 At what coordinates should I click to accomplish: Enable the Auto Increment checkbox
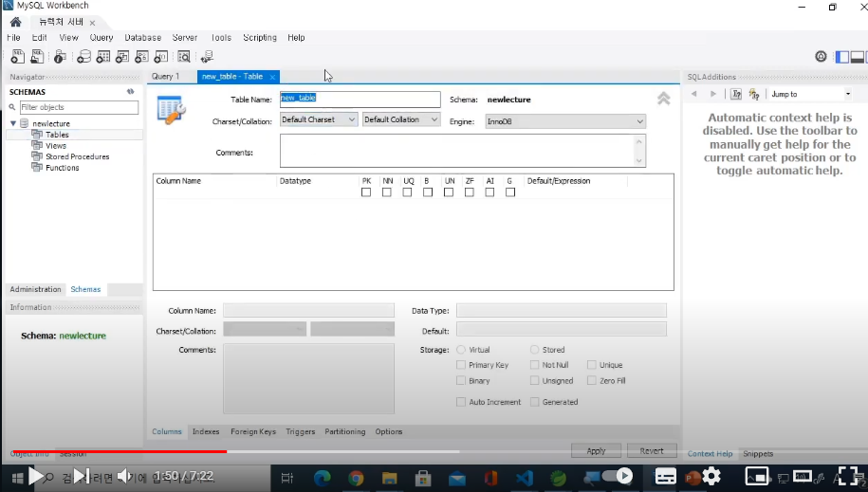pyautogui.click(x=461, y=402)
